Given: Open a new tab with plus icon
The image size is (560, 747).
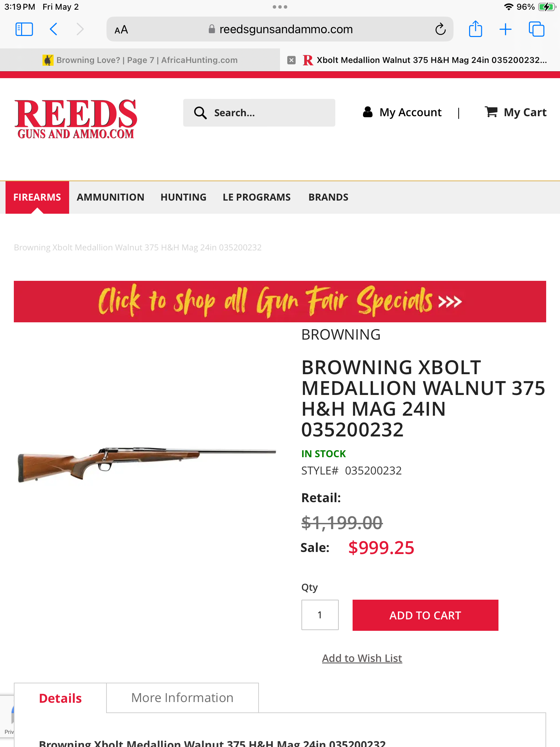Looking at the screenshot, I should (x=505, y=29).
